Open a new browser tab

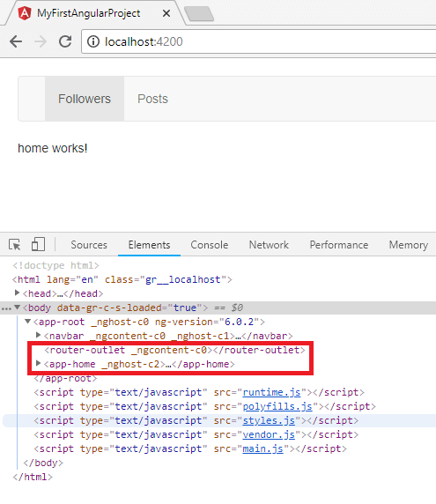pos(199,14)
